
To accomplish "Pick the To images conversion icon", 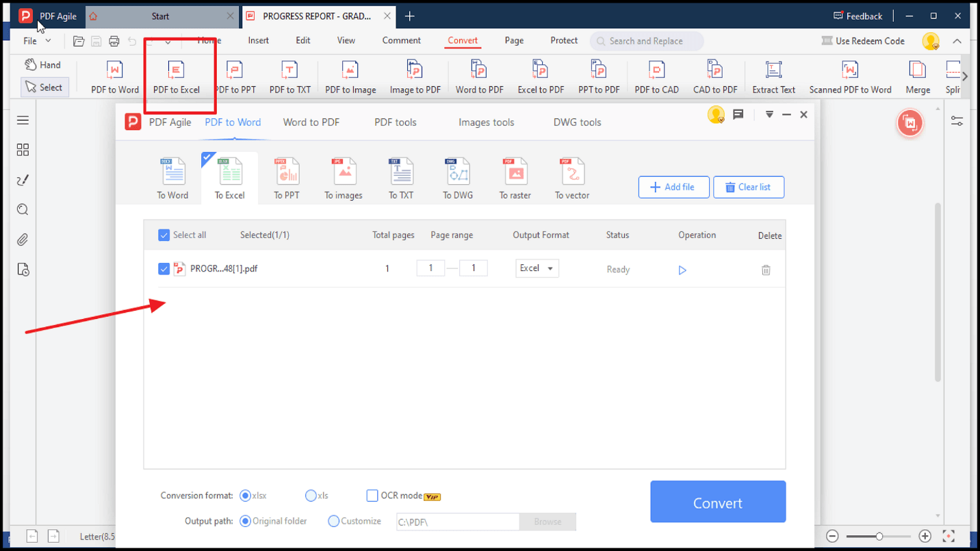I will 344,179.
